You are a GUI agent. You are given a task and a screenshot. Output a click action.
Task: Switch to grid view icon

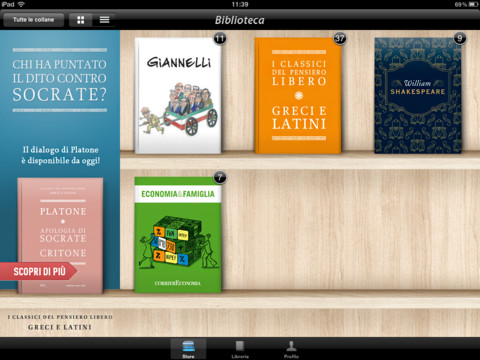pos(80,20)
